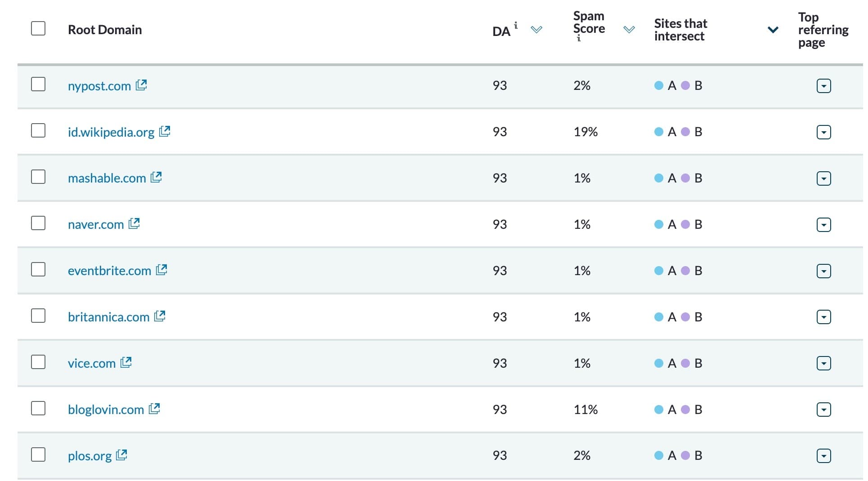Click the external link icon next to naver.com
Image resolution: width=868 pixels, height=481 pixels.
coord(134,223)
